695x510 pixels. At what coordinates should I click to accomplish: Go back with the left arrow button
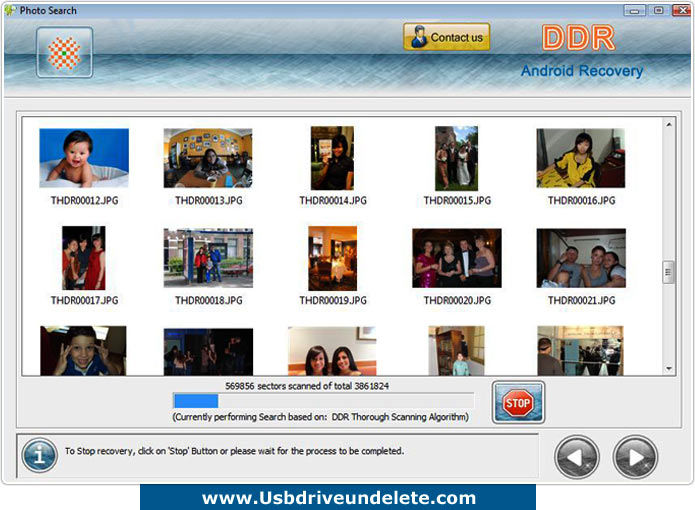(577, 457)
